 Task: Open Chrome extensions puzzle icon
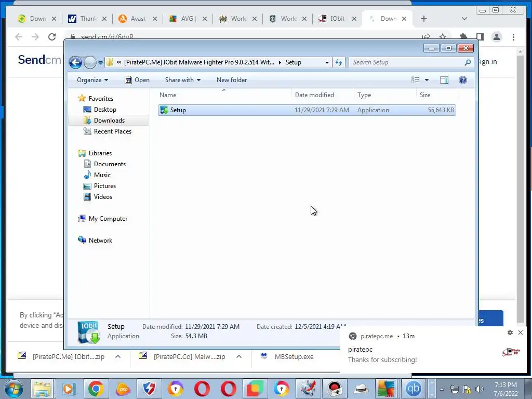click(463, 37)
